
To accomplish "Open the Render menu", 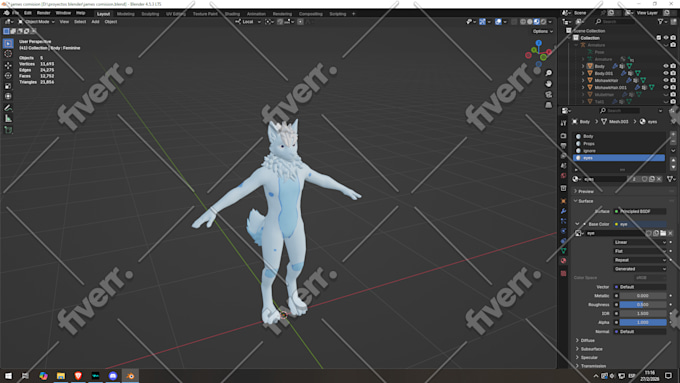I will [x=43, y=13].
